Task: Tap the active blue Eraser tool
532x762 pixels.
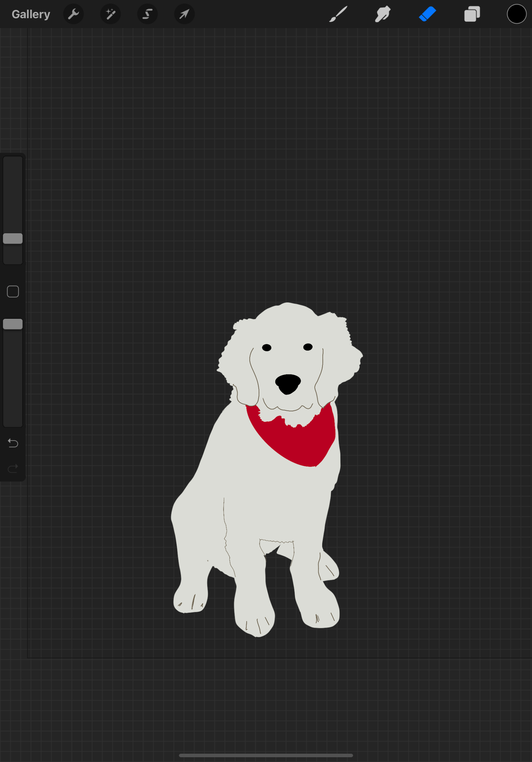Action: click(427, 14)
